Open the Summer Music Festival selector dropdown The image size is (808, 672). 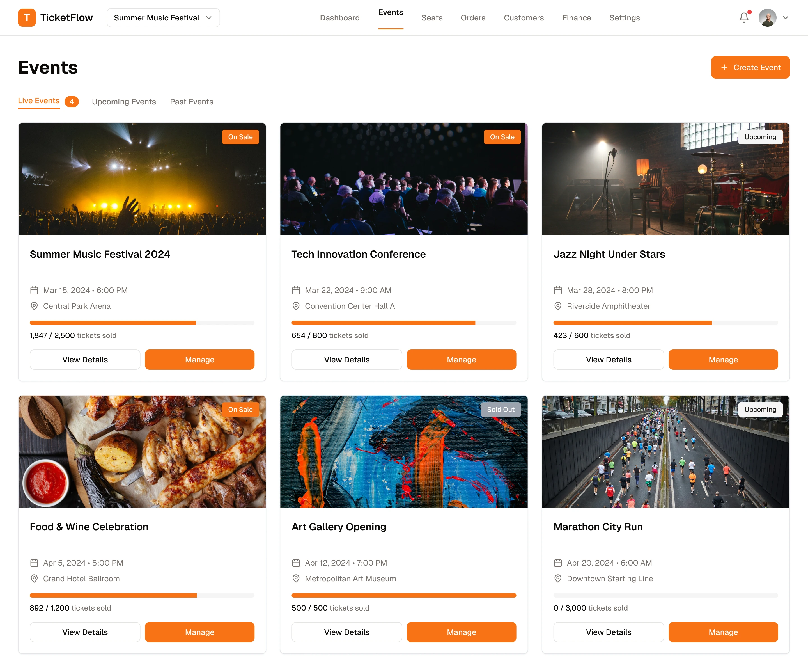pos(163,18)
